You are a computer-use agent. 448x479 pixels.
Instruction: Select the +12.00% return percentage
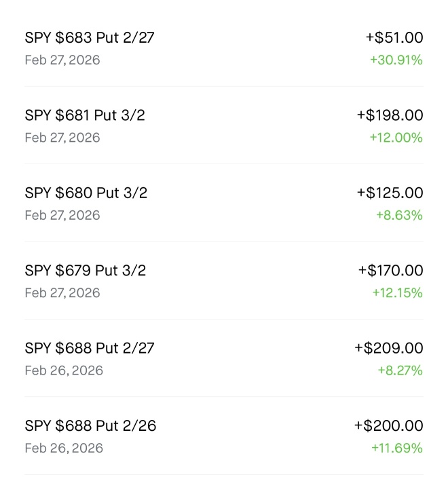(x=396, y=138)
